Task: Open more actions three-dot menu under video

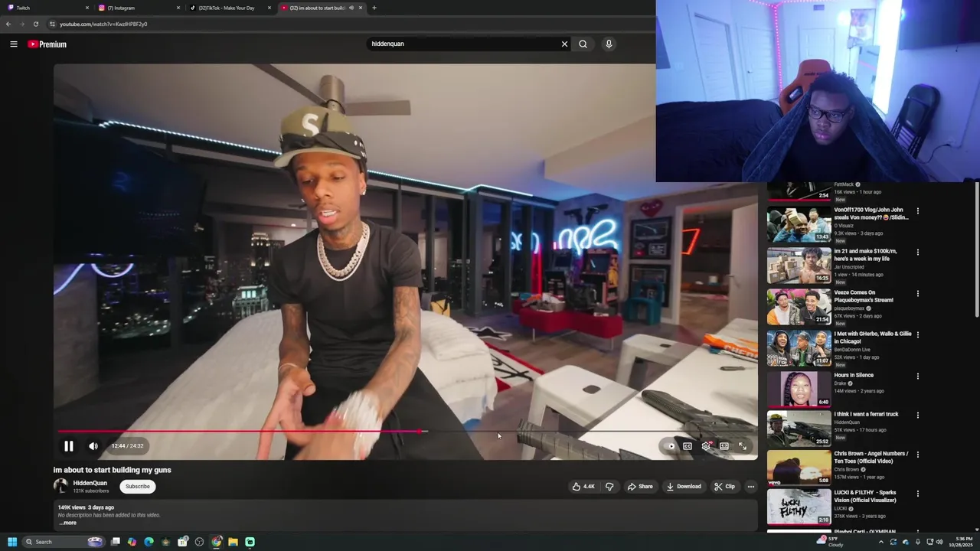Action: point(751,487)
